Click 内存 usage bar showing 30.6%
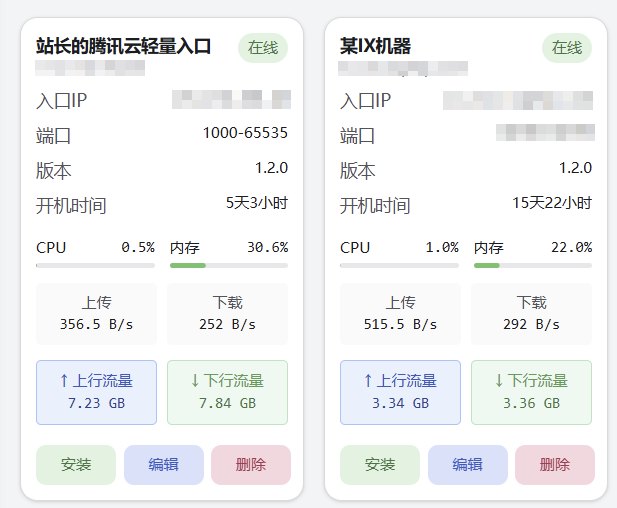The width and height of the screenshot is (617, 508). tap(228, 265)
